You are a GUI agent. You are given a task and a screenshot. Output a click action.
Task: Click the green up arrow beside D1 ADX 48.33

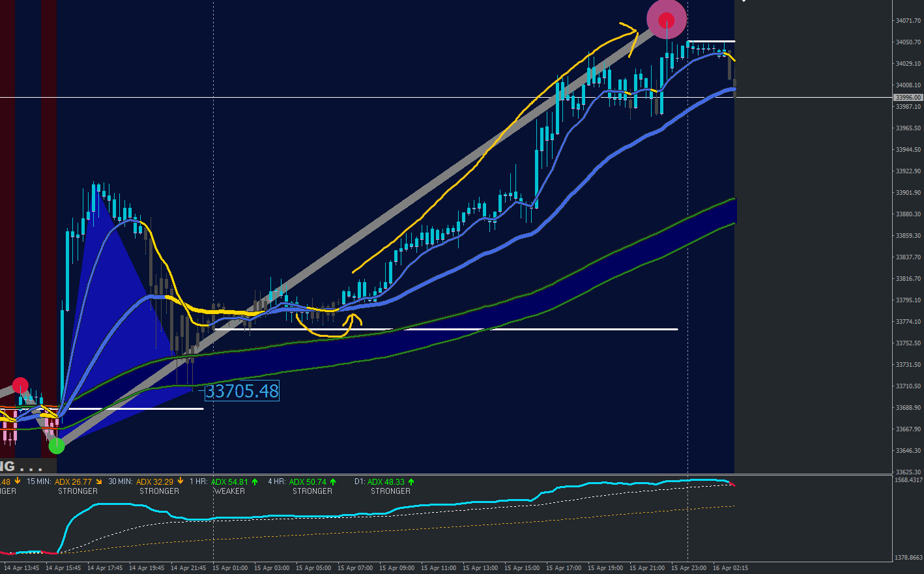[411, 482]
